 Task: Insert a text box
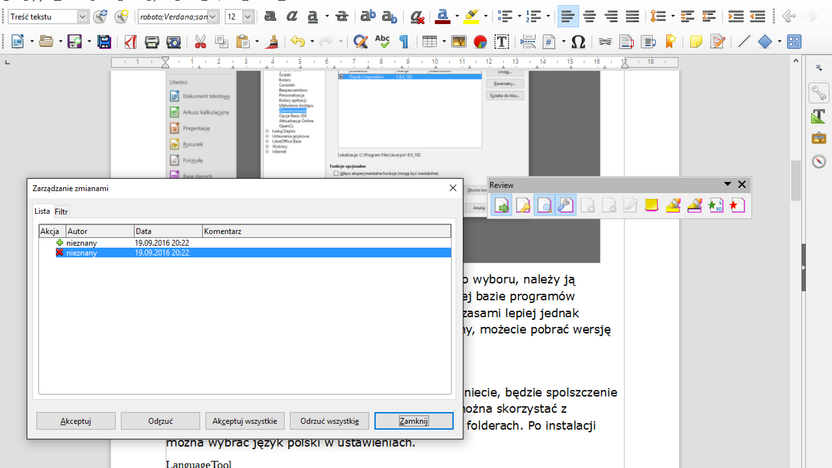[501, 41]
